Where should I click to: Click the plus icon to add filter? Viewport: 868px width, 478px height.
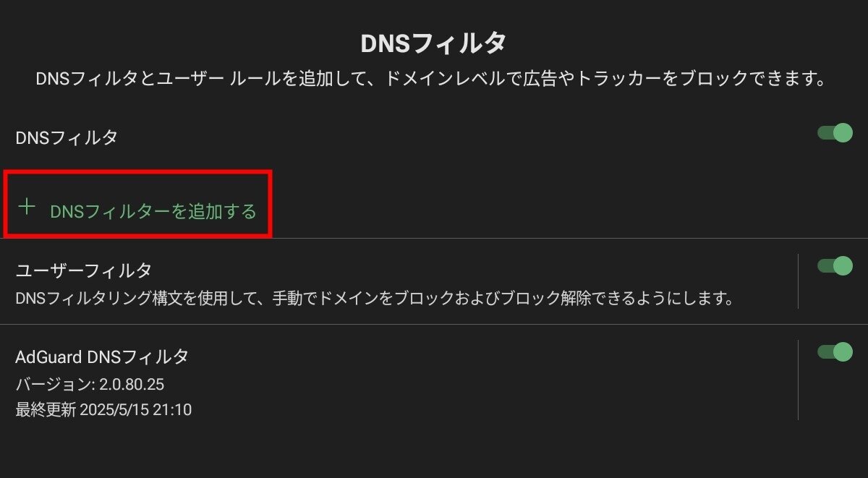27,207
